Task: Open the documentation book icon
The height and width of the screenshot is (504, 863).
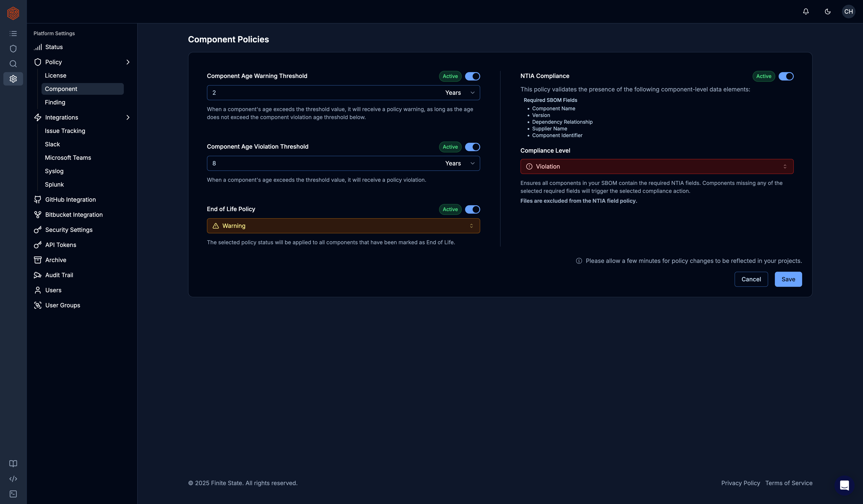Action: tap(13, 464)
